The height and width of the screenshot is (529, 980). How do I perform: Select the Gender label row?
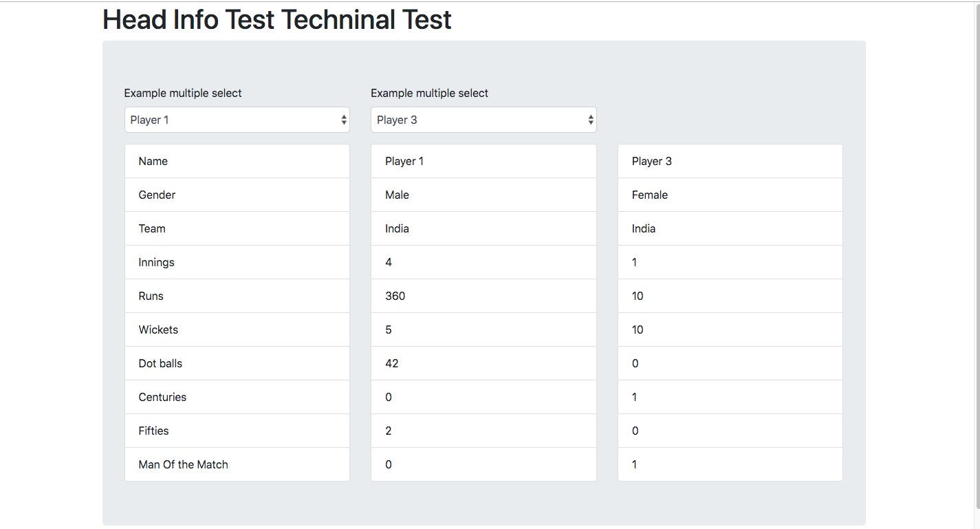237,195
